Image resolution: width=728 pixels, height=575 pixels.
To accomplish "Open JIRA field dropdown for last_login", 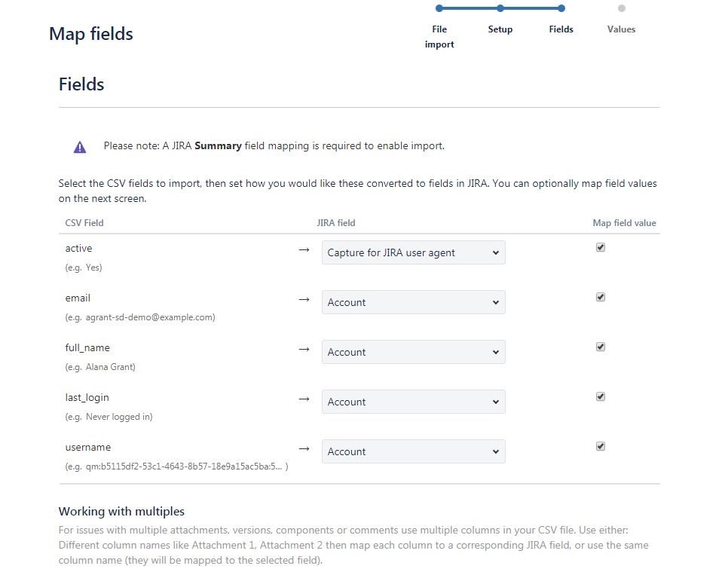I will point(413,402).
